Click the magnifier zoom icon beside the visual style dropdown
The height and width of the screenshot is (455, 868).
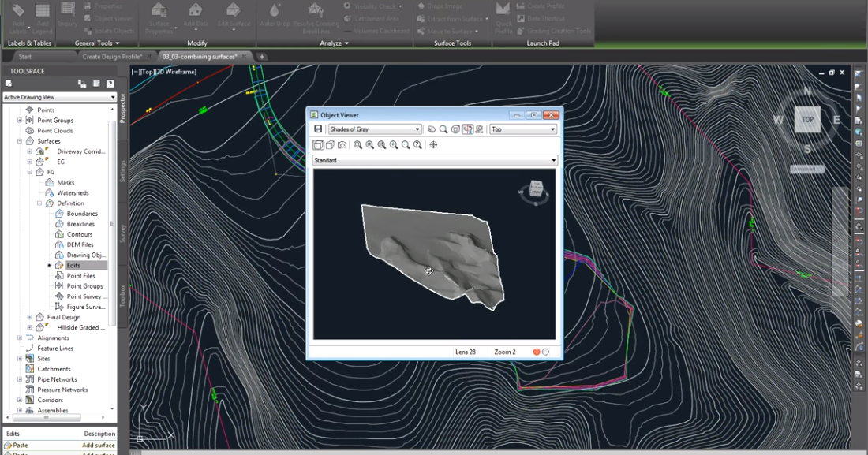point(443,129)
